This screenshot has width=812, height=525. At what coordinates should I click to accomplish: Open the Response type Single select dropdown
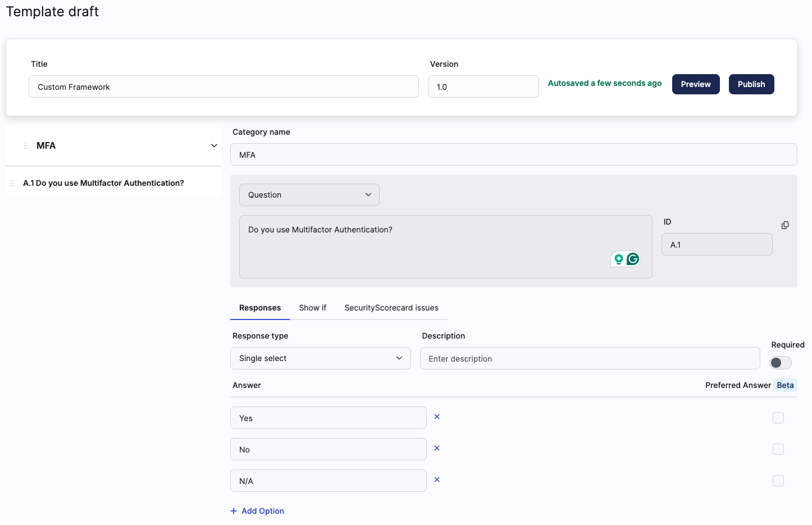[x=321, y=358]
